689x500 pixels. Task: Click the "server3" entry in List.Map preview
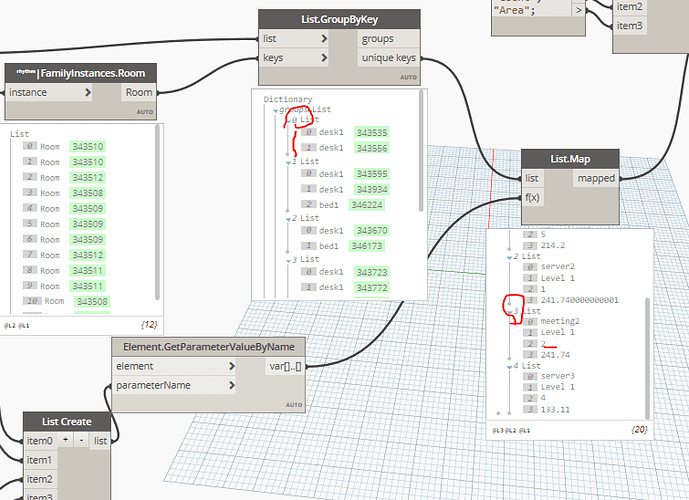click(558, 376)
